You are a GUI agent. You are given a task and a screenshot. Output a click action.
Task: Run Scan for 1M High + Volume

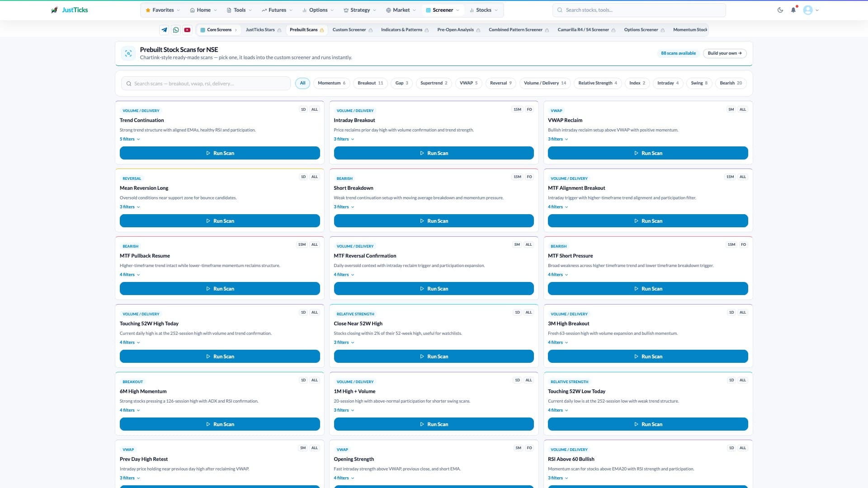tap(434, 424)
